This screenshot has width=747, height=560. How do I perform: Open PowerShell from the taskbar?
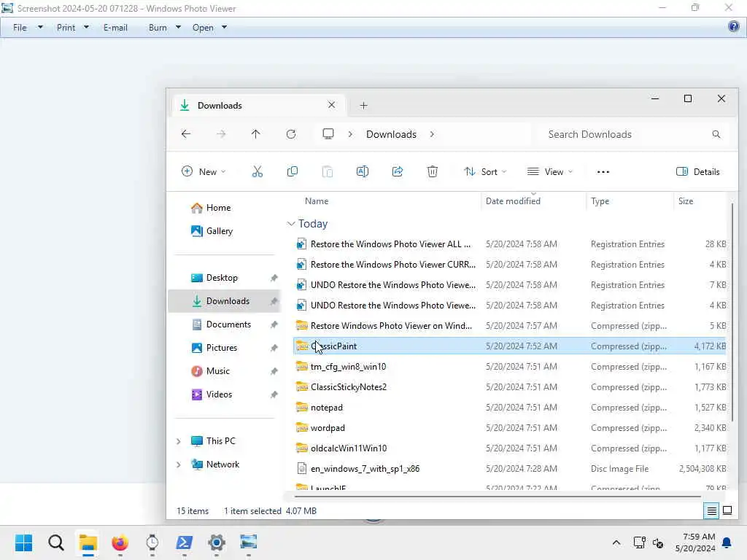[x=185, y=542]
